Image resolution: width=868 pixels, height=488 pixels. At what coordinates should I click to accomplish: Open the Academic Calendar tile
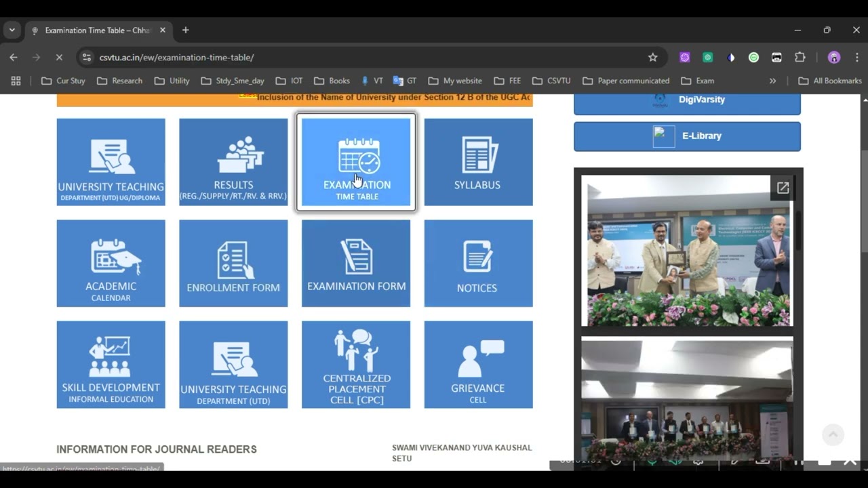coord(111,263)
